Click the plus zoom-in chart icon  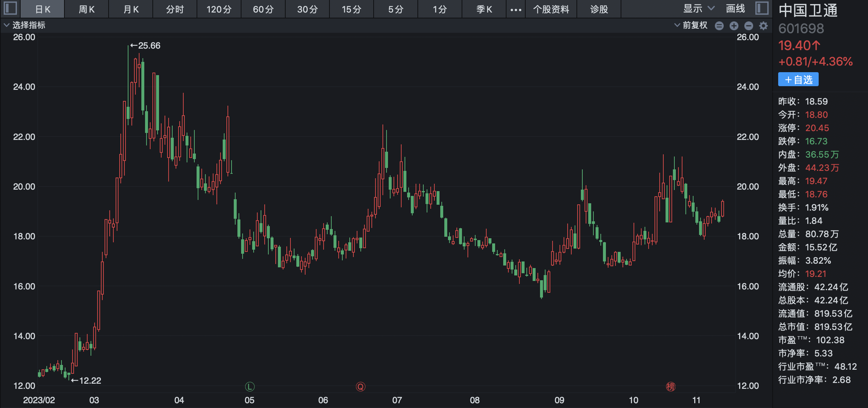[734, 25]
